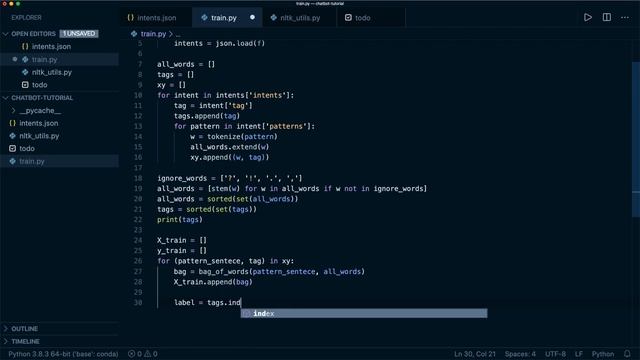Screen dimensions: 640x360
Task: Click Python icon on nltk_utils.py tab
Action: (x=273, y=18)
